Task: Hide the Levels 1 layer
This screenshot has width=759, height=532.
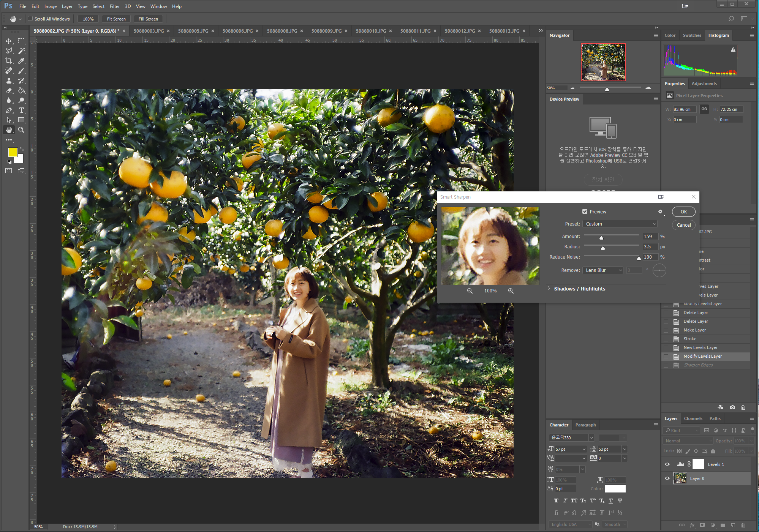Action: pyautogui.click(x=667, y=464)
